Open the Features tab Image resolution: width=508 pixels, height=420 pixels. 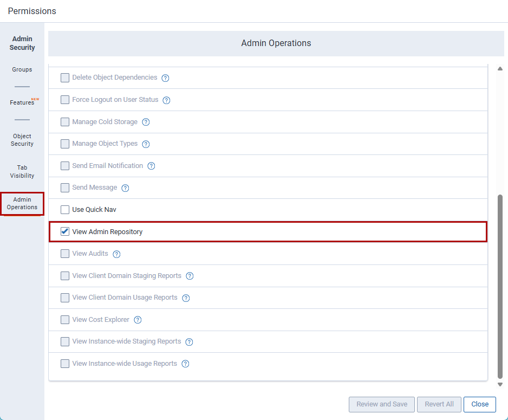[22, 102]
